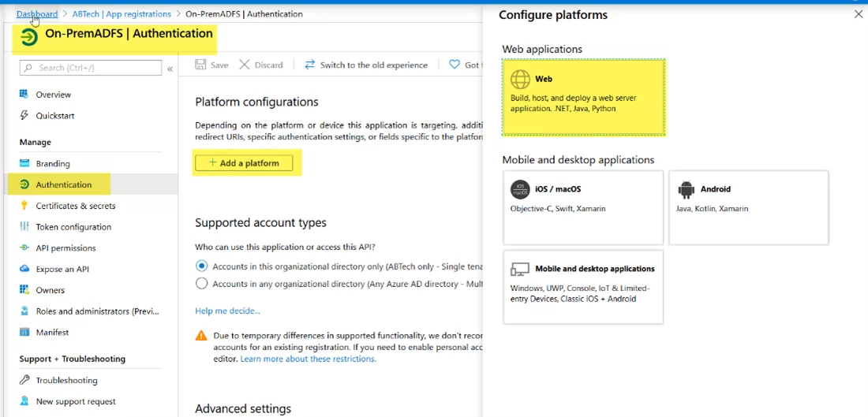Choose Mobile and desktop applications card
This screenshot has width=868, height=417.
point(583,287)
